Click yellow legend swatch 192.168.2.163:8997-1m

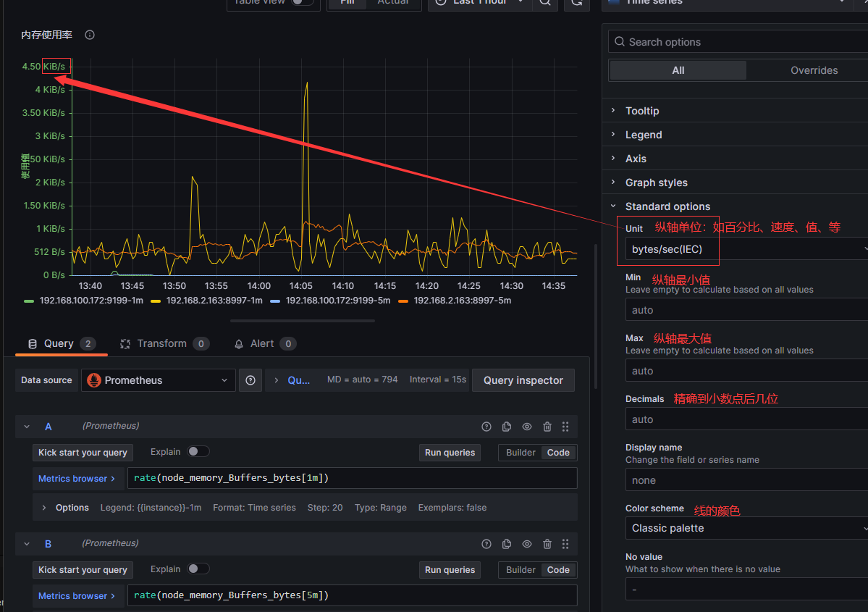(156, 301)
